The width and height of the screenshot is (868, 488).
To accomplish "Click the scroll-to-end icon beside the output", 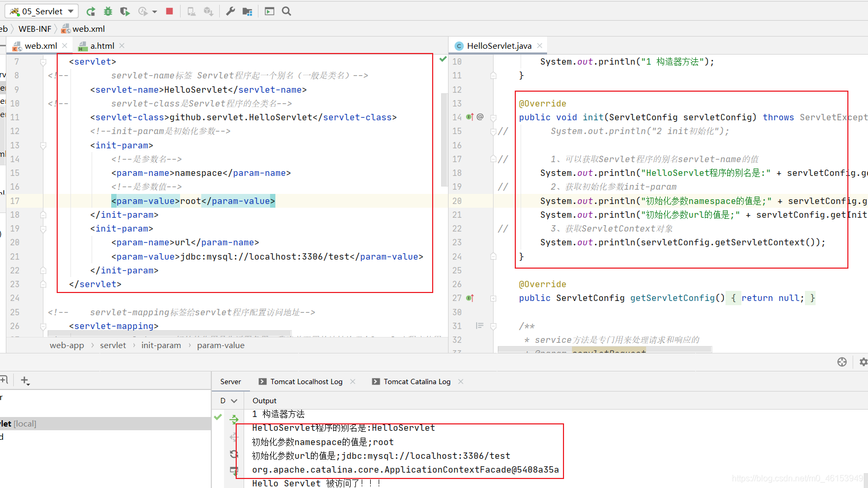I will pos(234,471).
